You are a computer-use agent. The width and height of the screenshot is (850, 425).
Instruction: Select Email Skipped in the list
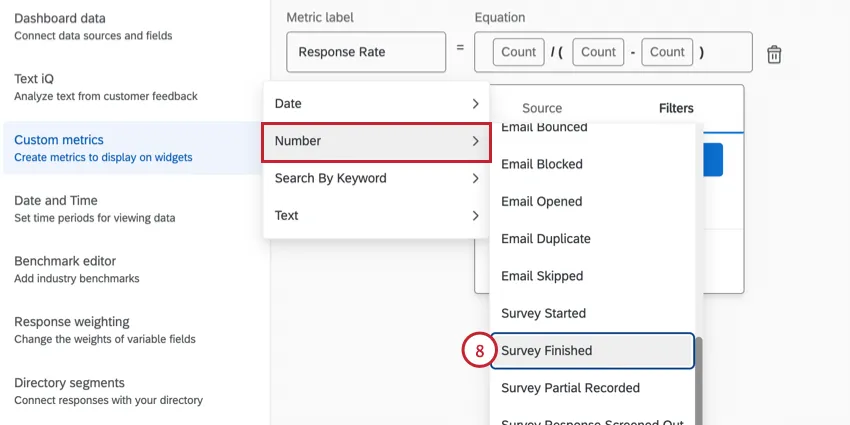click(x=542, y=276)
